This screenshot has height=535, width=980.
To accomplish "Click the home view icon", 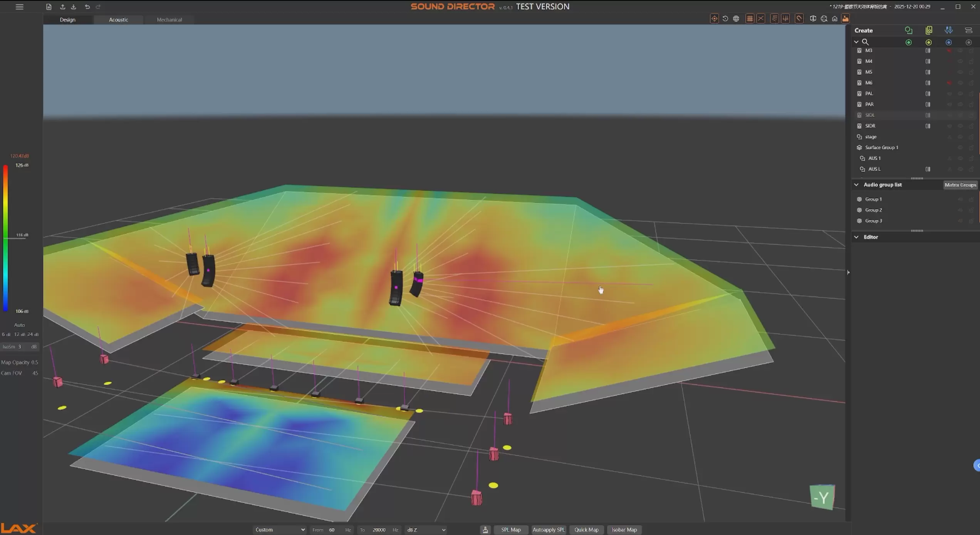I will pyautogui.click(x=834, y=18).
